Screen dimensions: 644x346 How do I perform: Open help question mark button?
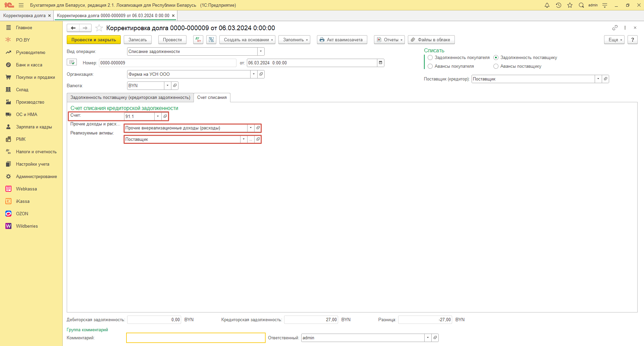633,40
